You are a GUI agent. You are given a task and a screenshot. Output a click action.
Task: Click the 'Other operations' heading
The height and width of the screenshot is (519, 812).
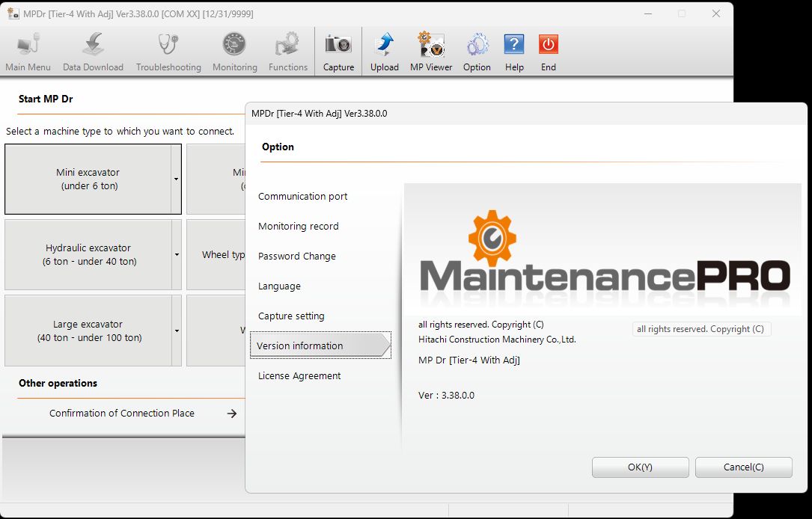(x=58, y=384)
